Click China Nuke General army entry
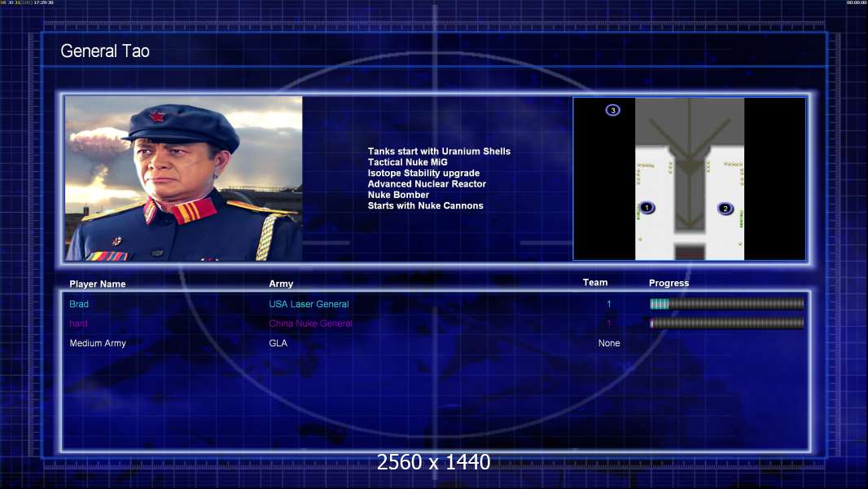 (x=310, y=324)
